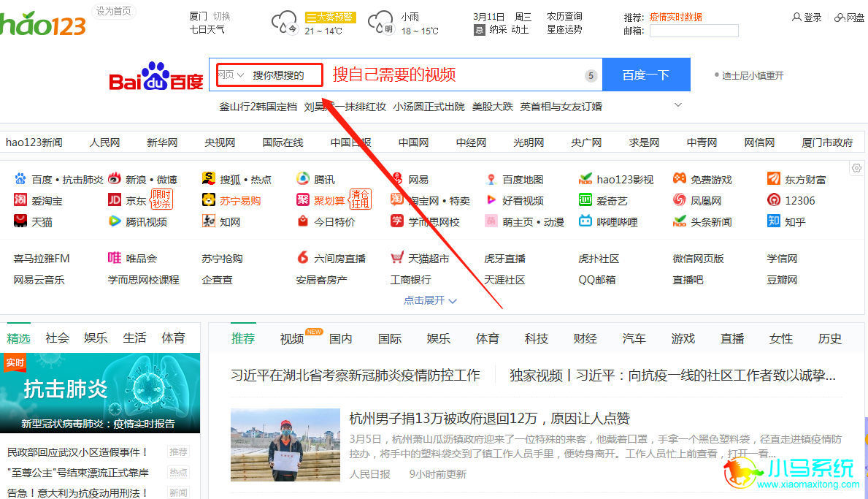The height and width of the screenshot is (499, 868).
Task: Click 喜马拉雅FM link
Action: tap(42, 258)
